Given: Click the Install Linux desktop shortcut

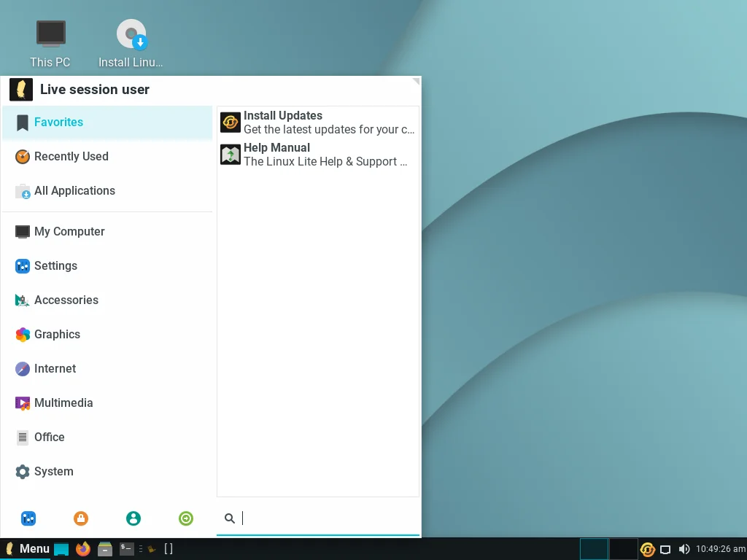Looking at the screenshot, I should point(131,44).
